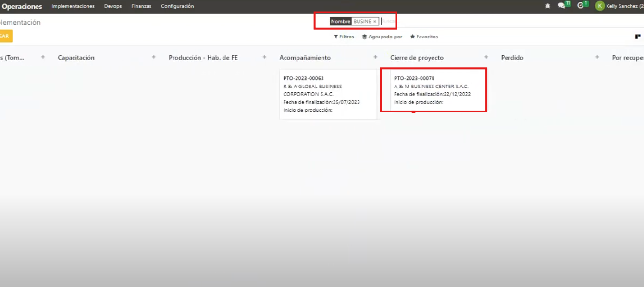The height and width of the screenshot is (287, 644).
Task: Switch to the kanban view icon
Action: coord(638,37)
